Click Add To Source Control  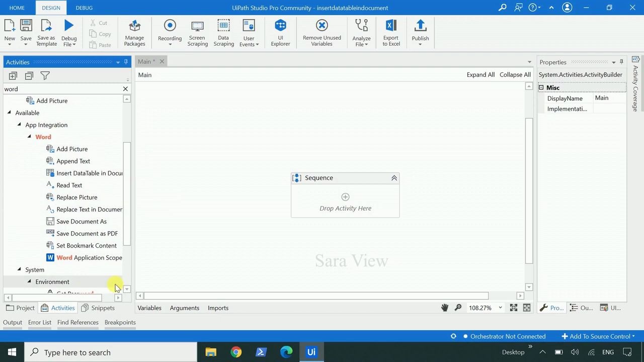(598, 336)
